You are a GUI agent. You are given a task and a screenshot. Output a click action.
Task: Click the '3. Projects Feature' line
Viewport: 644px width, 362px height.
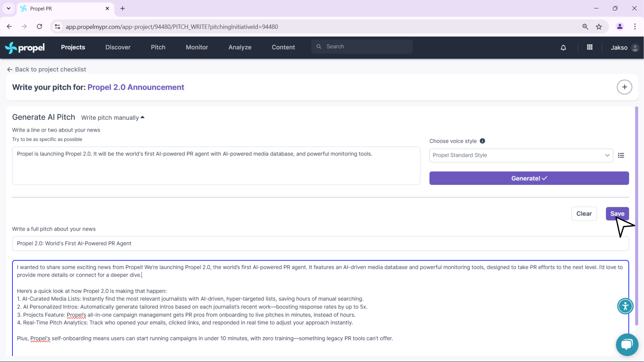pos(186,315)
